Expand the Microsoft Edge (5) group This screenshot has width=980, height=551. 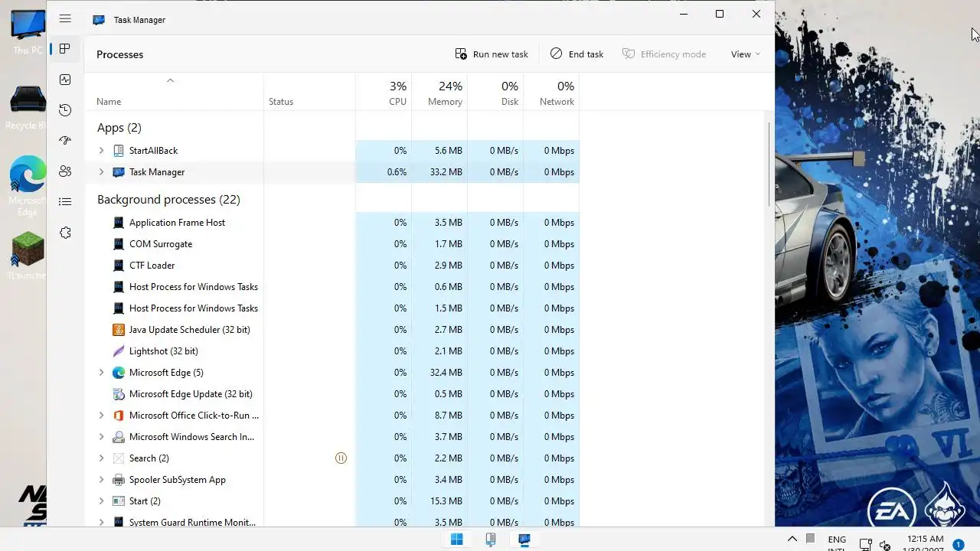(101, 373)
